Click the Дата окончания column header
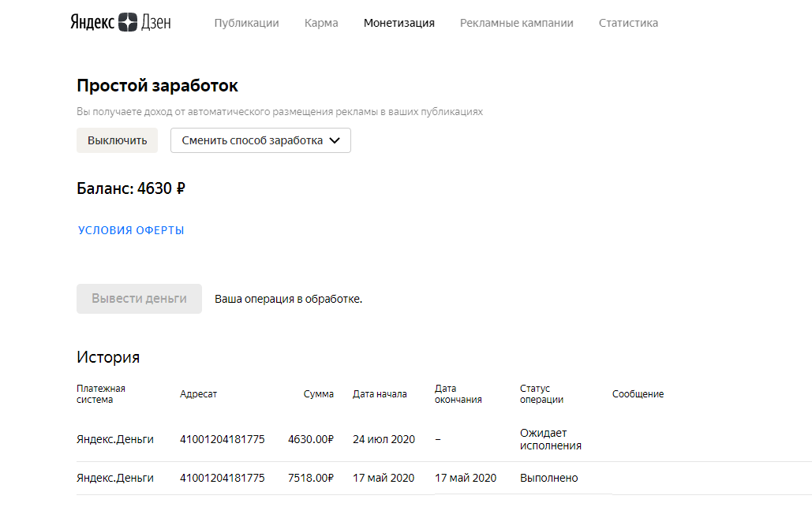812x518 pixels. (458, 393)
